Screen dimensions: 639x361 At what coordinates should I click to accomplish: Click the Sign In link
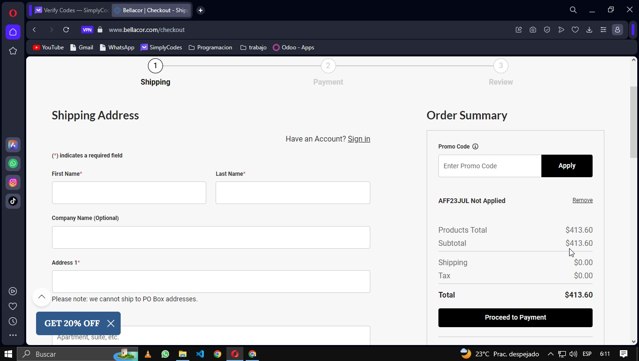359,139
